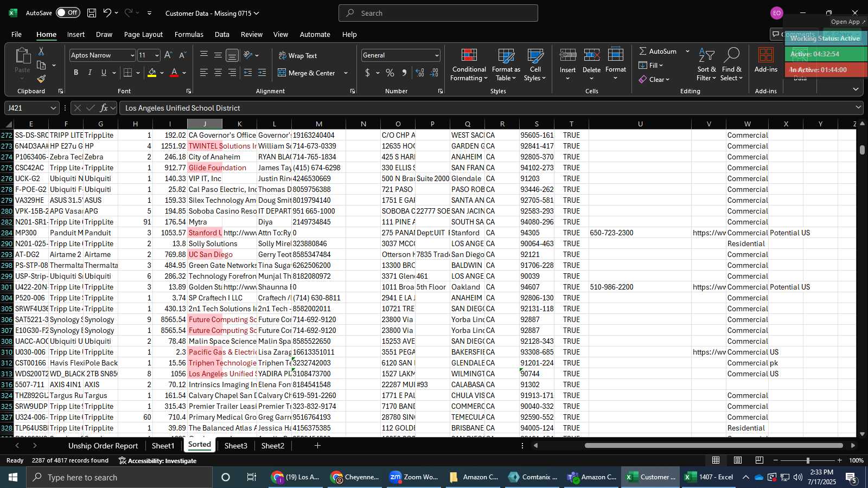This screenshot has height=488, width=868.
Task: Open the General number format dropdown
Action: click(x=437, y=55)
